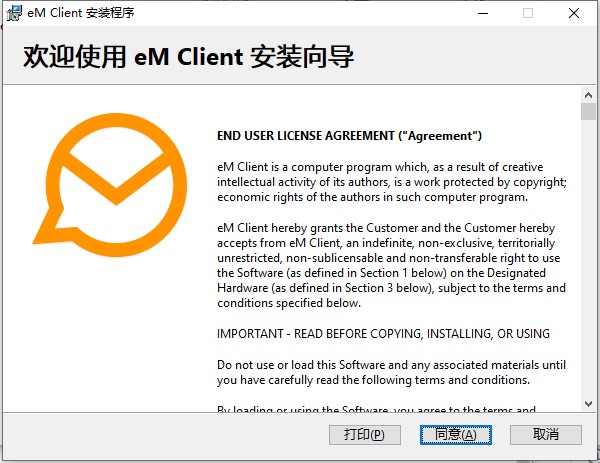The width and height of the screenshot is (600, 463).
Task: Cancel installation with 取消 button
Action: tap(546, 435)
